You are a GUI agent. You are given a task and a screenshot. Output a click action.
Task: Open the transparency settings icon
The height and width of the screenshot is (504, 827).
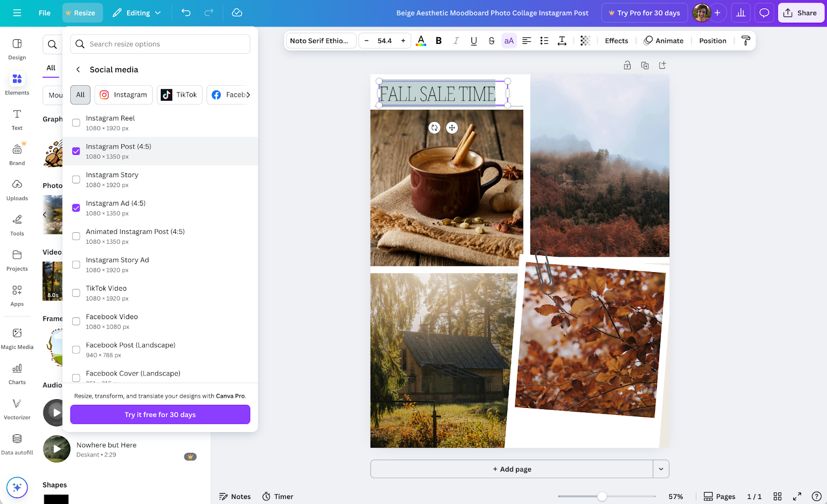tap(585, 40)
